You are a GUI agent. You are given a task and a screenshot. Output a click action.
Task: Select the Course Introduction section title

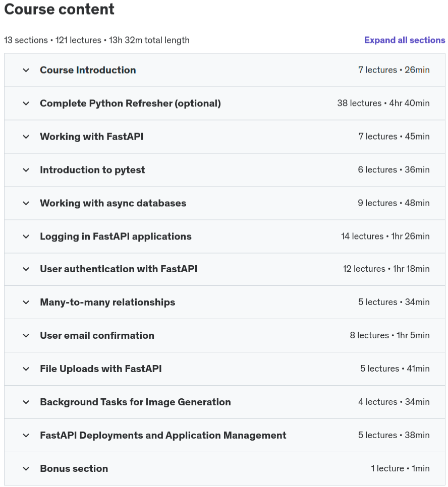[x=88, y=70]
